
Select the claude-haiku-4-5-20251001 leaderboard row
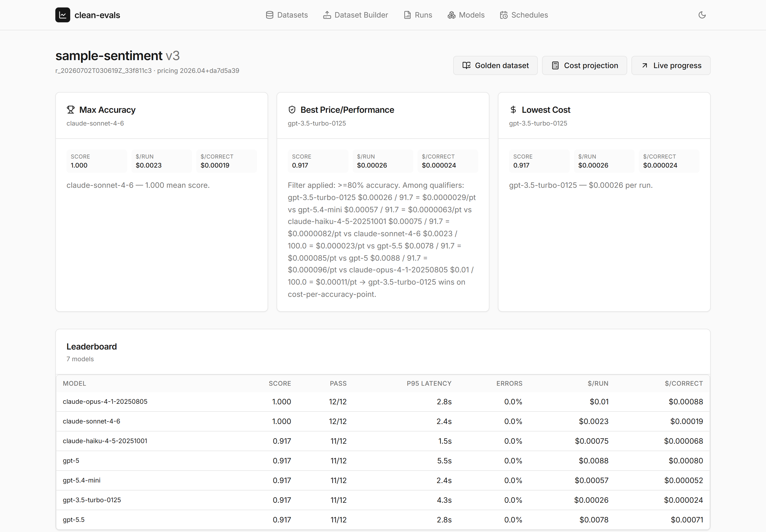(x=383, y=441)
